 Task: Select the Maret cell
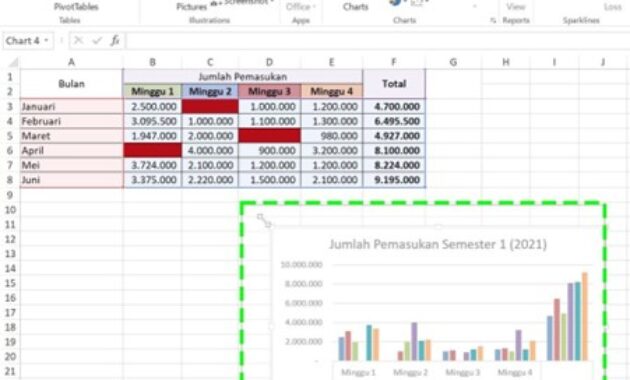coord(71,136)
